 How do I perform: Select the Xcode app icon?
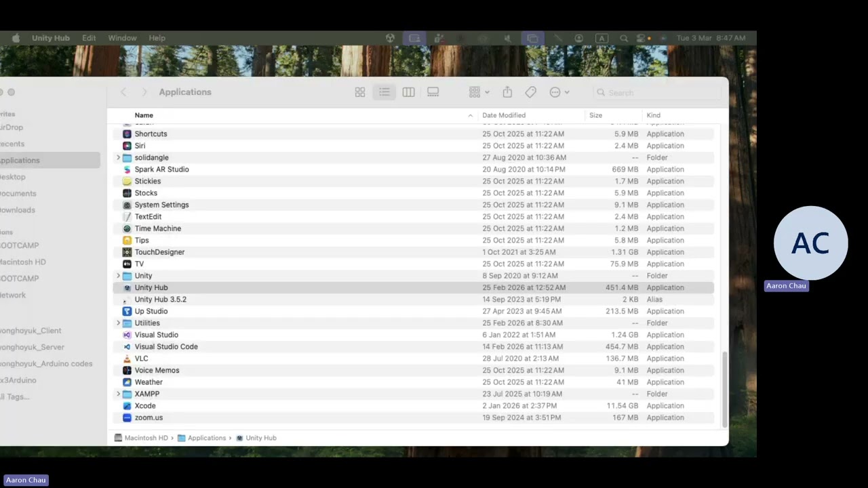pos(127,406)
